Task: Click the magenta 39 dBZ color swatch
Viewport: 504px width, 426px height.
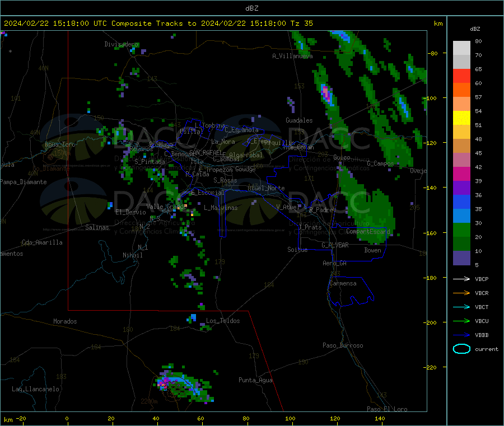Action: pos(461,174)
